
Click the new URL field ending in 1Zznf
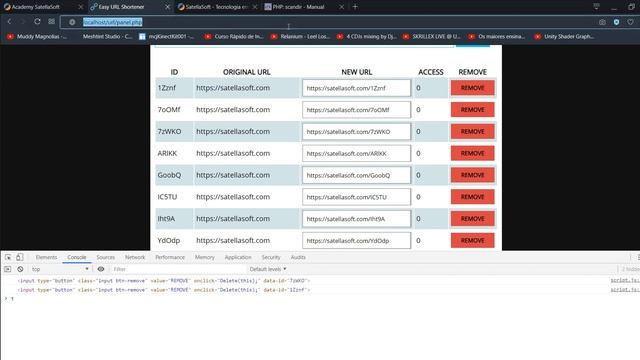coord(356,88)
